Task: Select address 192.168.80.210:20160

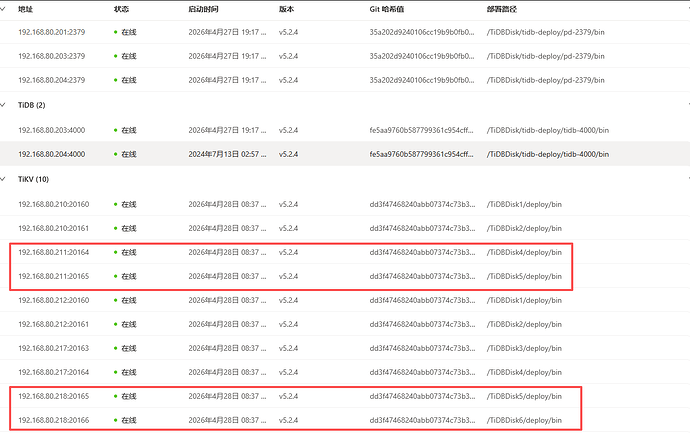Action: (x=53, y=204)
